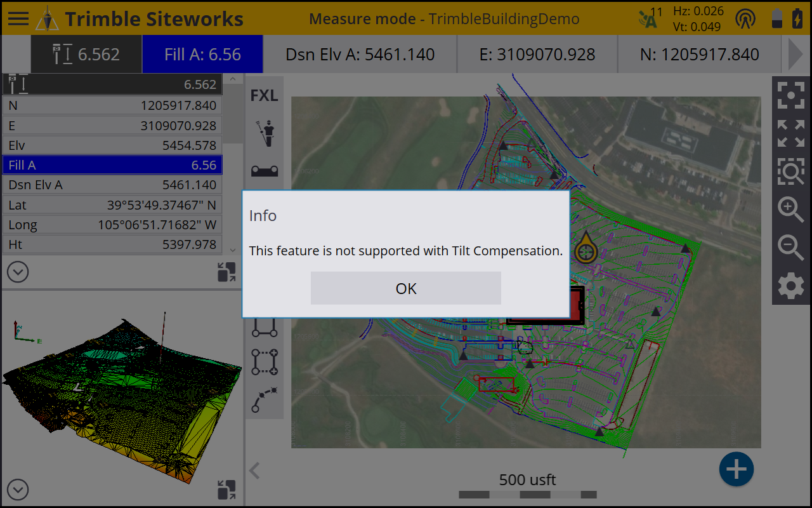The width and height of the screenshot is (812, 508).
Task: Select the Dsn Elv A: 5461.140 info bar tab
Action: point(360,54)
